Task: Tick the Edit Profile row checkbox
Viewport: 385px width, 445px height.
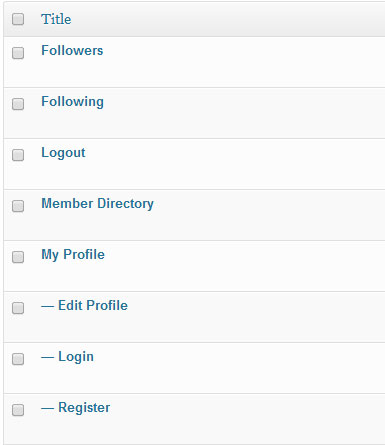Action: point(18,308)
